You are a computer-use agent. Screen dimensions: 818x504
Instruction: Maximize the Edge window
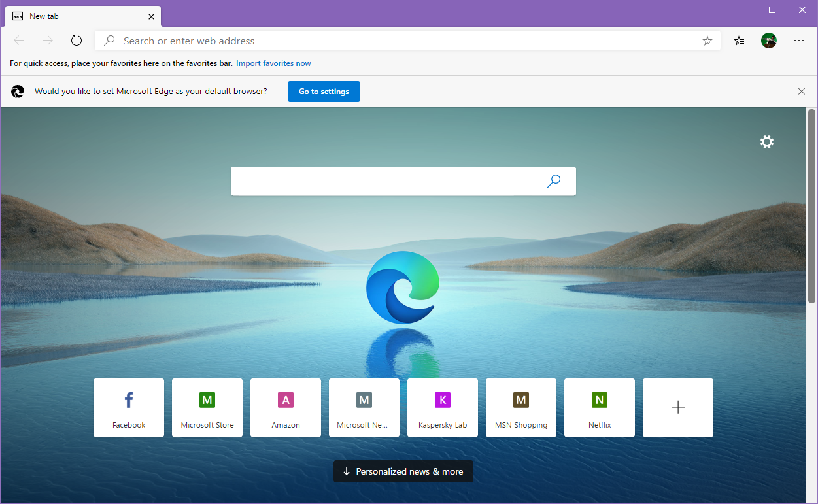[x=772, y=10]
